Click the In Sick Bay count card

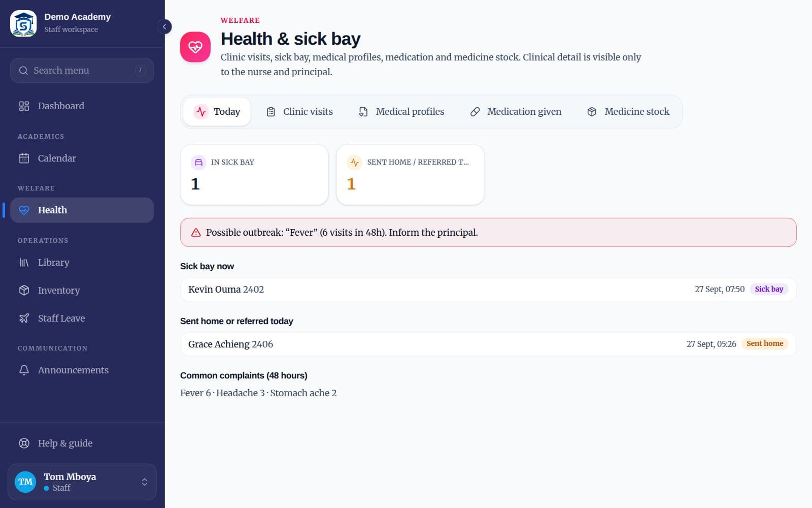point(254,175)
